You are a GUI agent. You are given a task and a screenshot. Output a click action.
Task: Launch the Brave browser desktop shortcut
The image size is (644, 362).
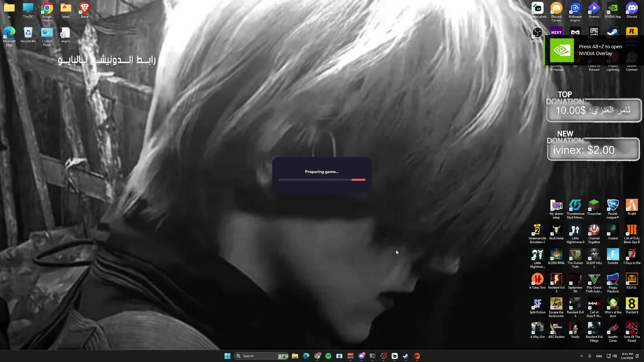85,10
